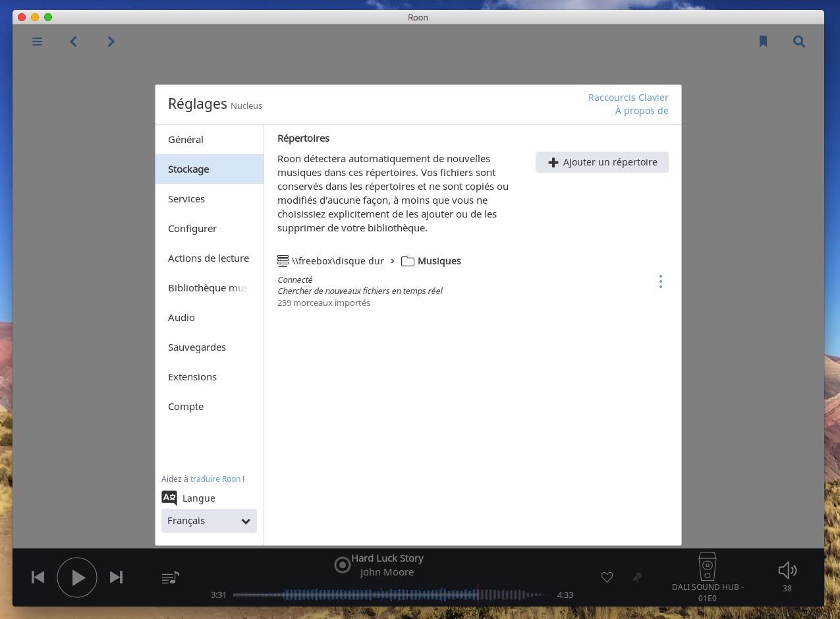Click the \\freebox\disque dur path text
The width and height of the screenshot is (840, 619).
tap(338, 261)
